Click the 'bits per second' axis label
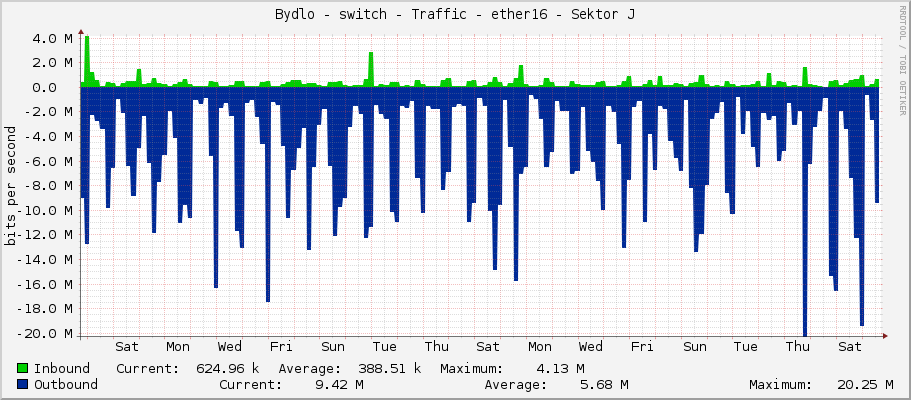This screenshot has height=400, width=911. (11, 186)
